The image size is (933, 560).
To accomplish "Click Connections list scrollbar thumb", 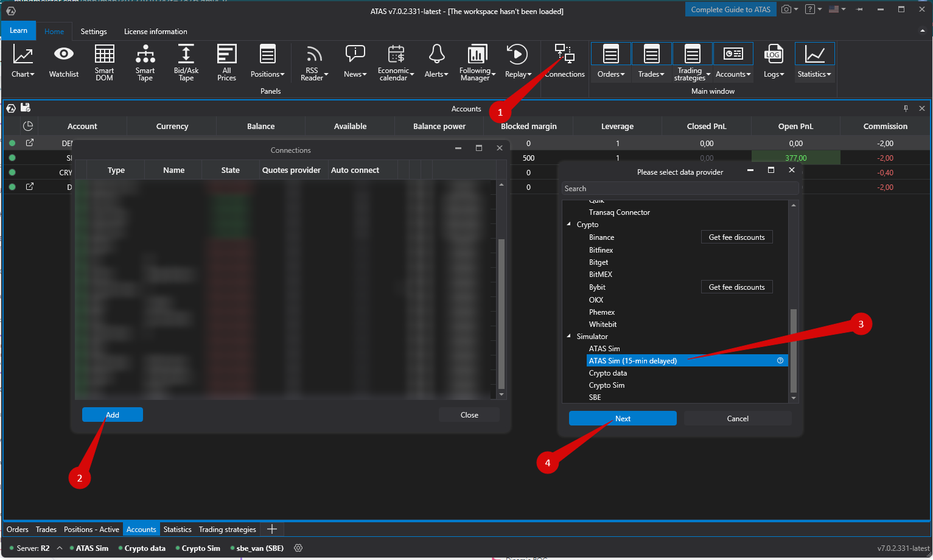I will 501,313.
